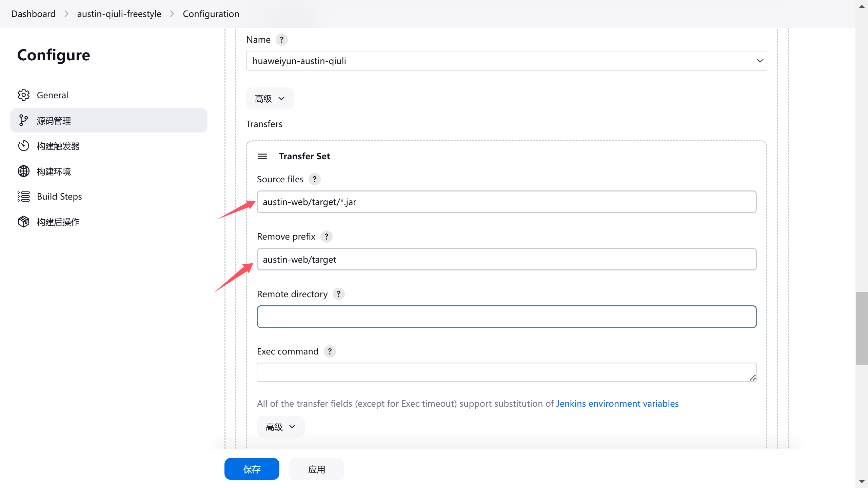Click the 保存 save button
This screenshot has width=868, height=488.
click(252, 469)
